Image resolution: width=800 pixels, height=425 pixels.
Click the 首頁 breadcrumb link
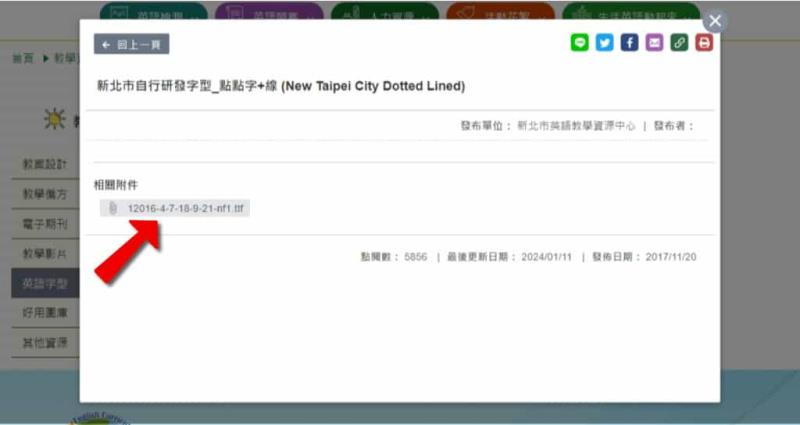[23, 58]
